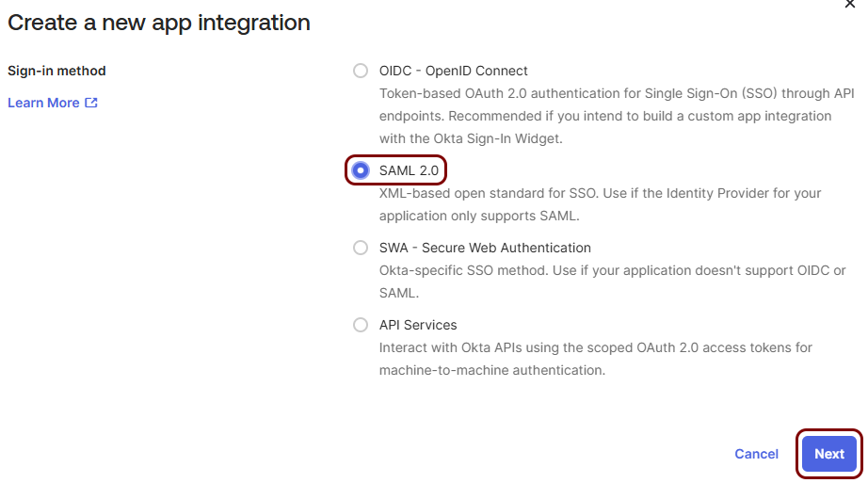Click the 'SAML 2.0' option label
868x483 pixels.
tap(409, 170)
